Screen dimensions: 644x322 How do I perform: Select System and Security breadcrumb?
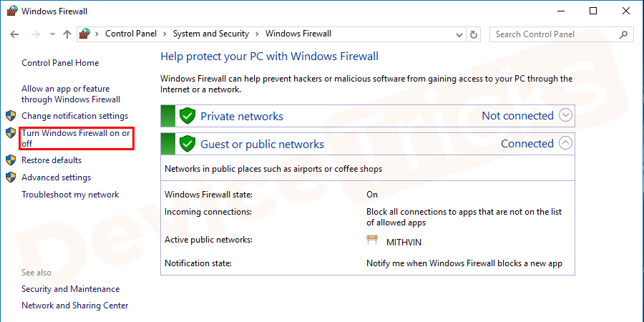pos(210,34)
